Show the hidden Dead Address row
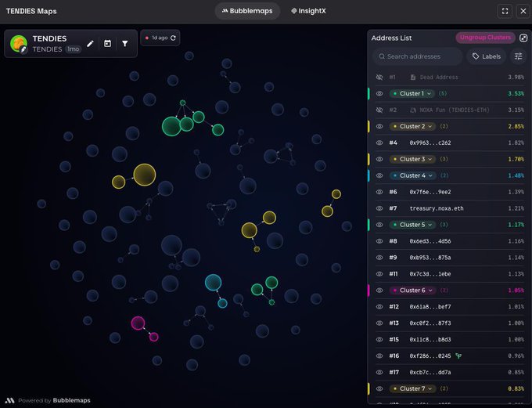532x408 pixels. [379, 77]
